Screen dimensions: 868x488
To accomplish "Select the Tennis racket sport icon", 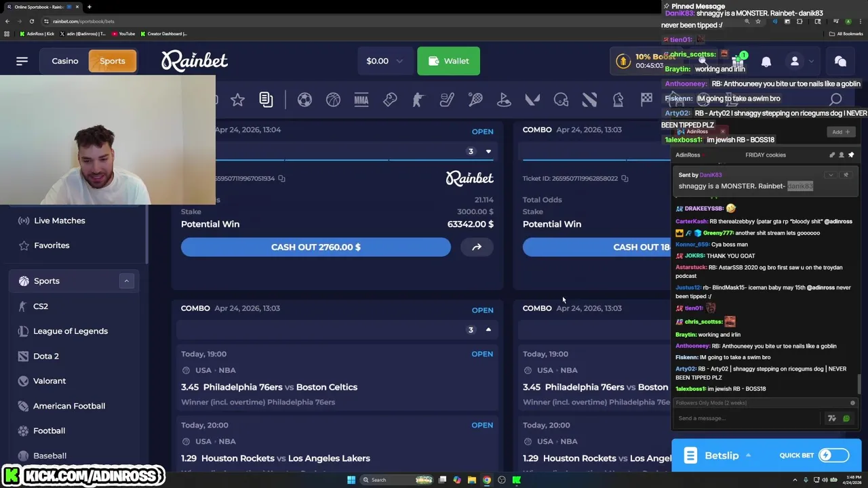I will click(475, 100).
